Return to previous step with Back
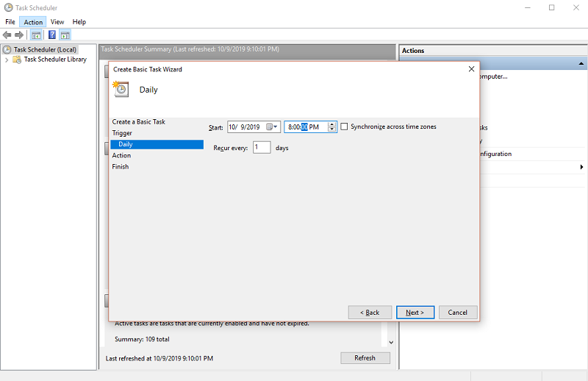This screenshot has width=588, height=381. coord(370,313)
